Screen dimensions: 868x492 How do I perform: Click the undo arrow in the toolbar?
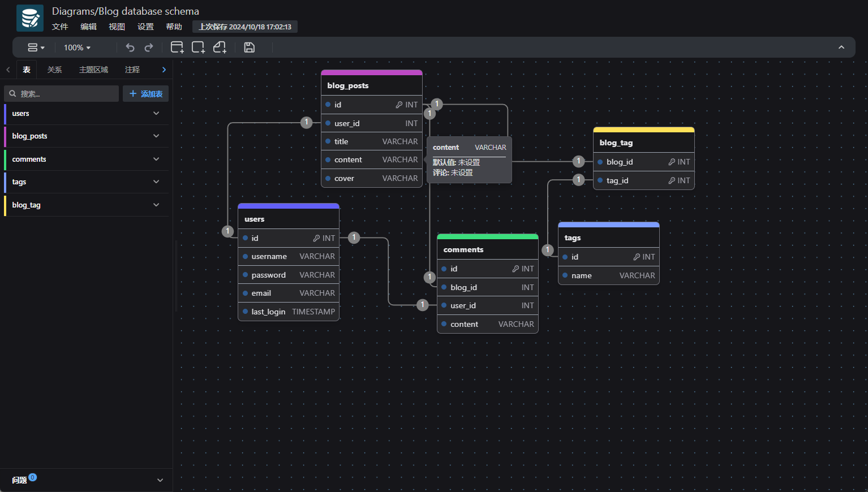pos(130,48)
